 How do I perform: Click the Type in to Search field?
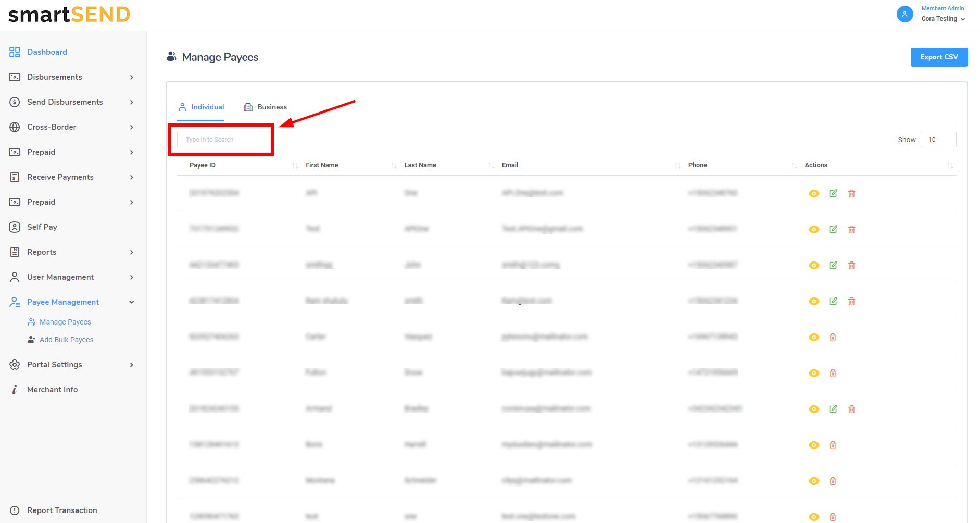221,140
